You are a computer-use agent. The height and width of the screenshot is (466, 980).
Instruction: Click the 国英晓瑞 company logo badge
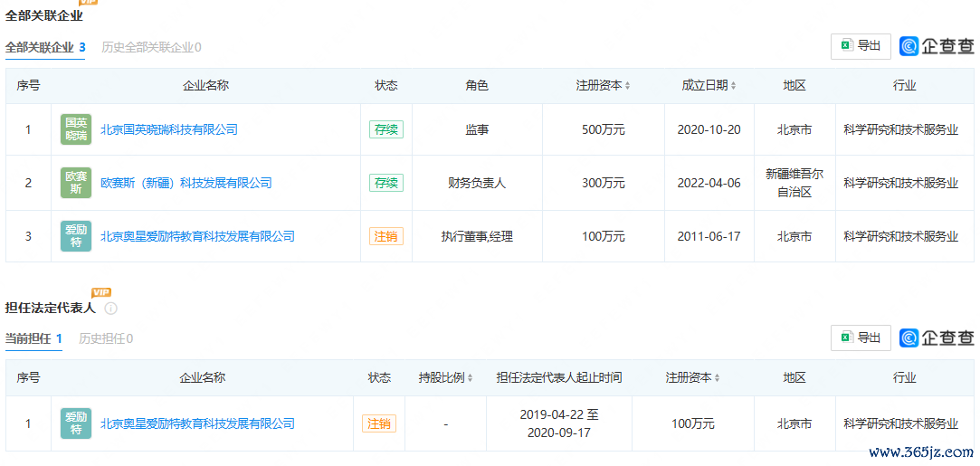point(76,130)
